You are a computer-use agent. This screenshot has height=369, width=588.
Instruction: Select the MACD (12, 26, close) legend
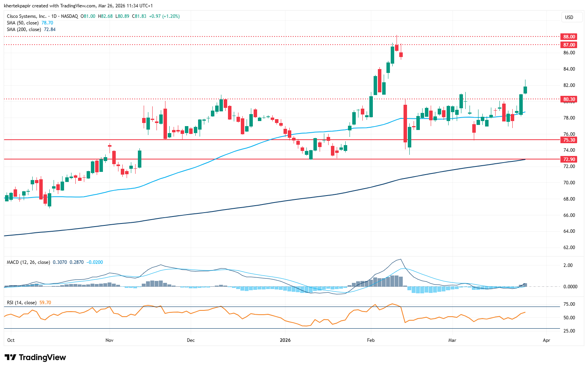28,262
